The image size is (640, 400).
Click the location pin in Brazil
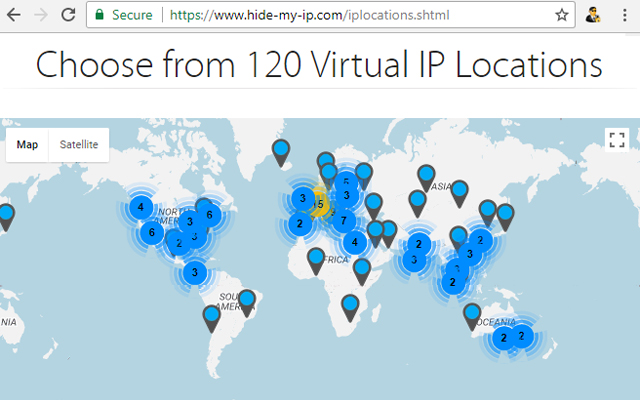[247, 300]
